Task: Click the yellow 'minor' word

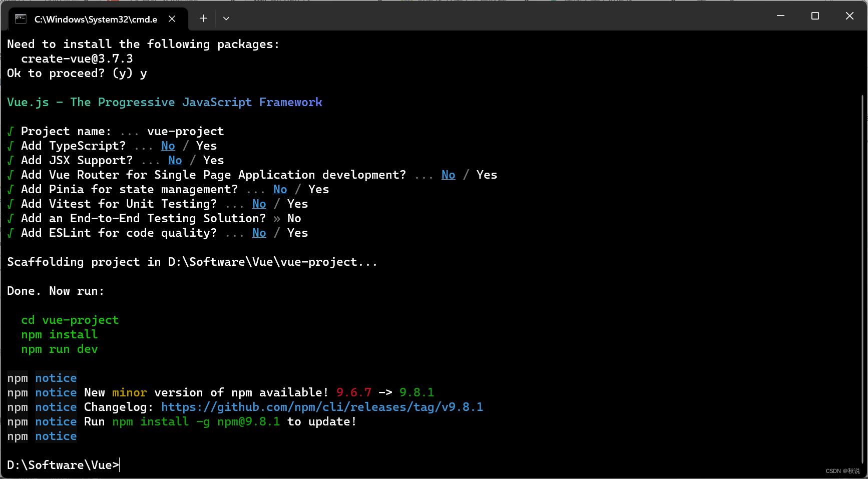Action: [130, 392]
